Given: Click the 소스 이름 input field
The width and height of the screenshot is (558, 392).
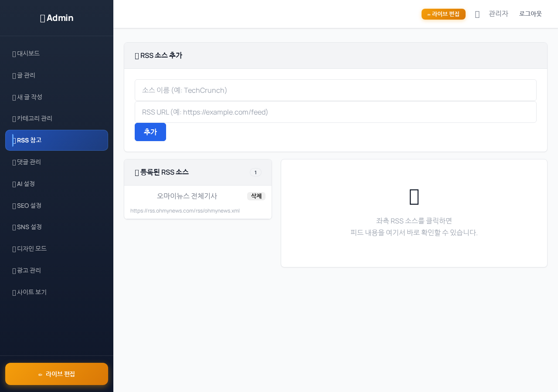Looking at the screenshot, I should click(x=335, y=90).
